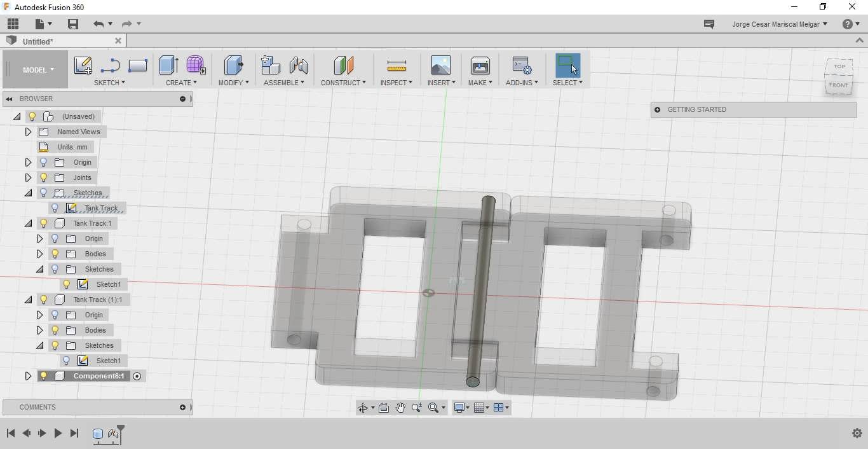
Task: Select the Rectangle sketch tool icon
Action: 138,65
